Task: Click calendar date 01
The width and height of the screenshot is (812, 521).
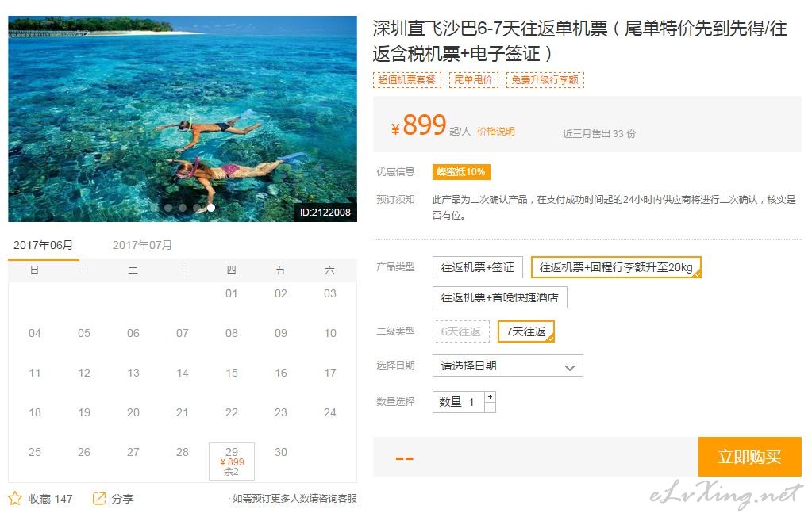Action: [232, 294]
